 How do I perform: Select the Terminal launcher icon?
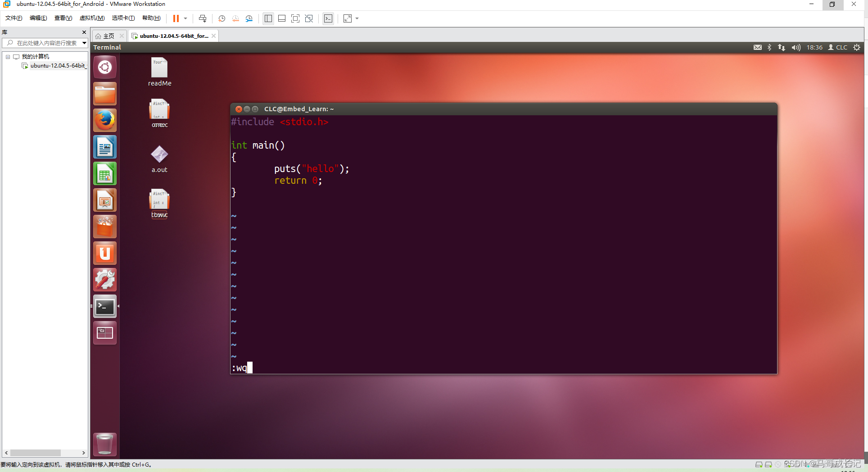[105, 306]
